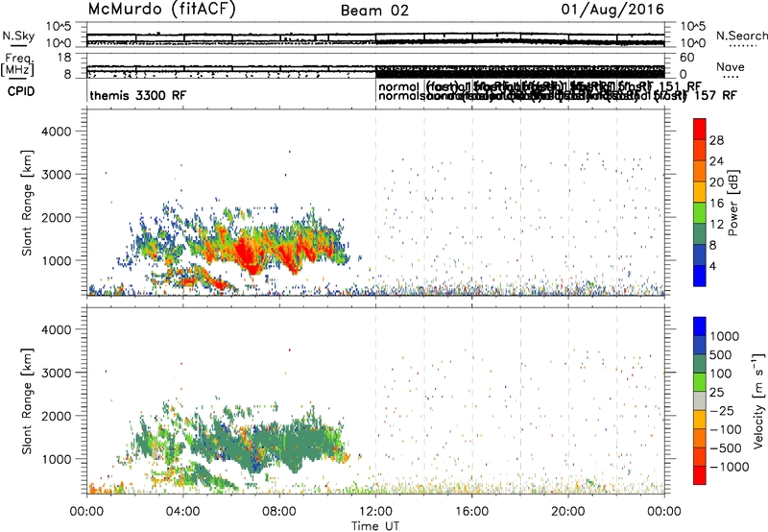Click the power panel Slant Range label
Screen dimensions: 768x532
coord(28,203)
